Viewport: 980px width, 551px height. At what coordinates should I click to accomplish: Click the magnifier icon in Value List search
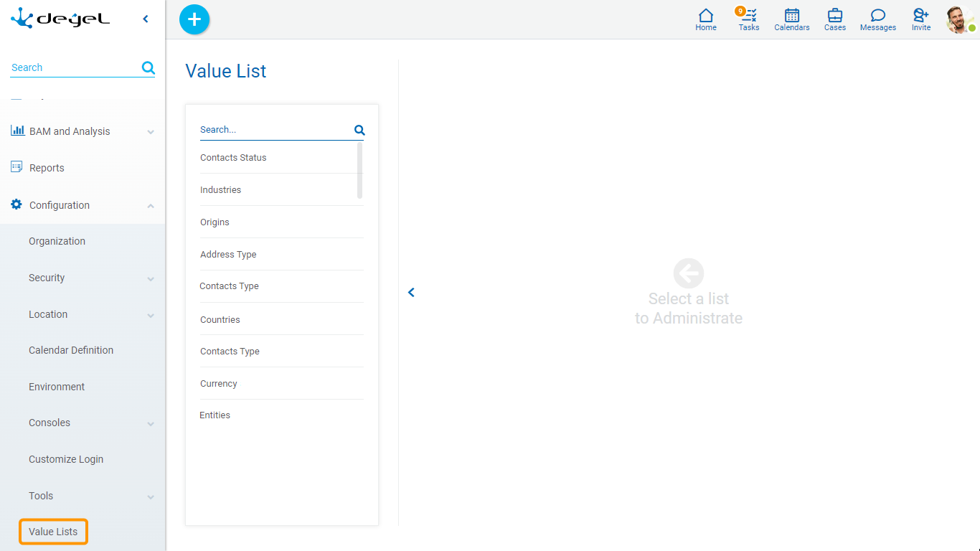coord(359,130)
